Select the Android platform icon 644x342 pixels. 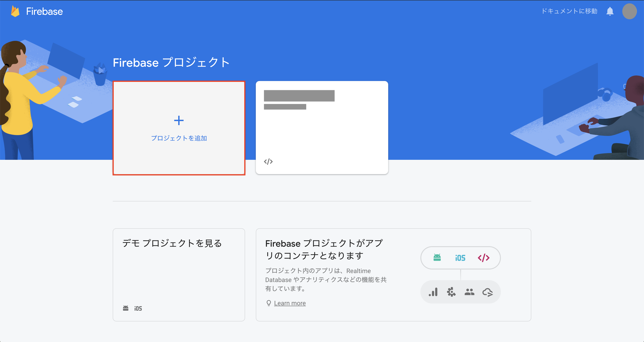click(x=436, y=258)
